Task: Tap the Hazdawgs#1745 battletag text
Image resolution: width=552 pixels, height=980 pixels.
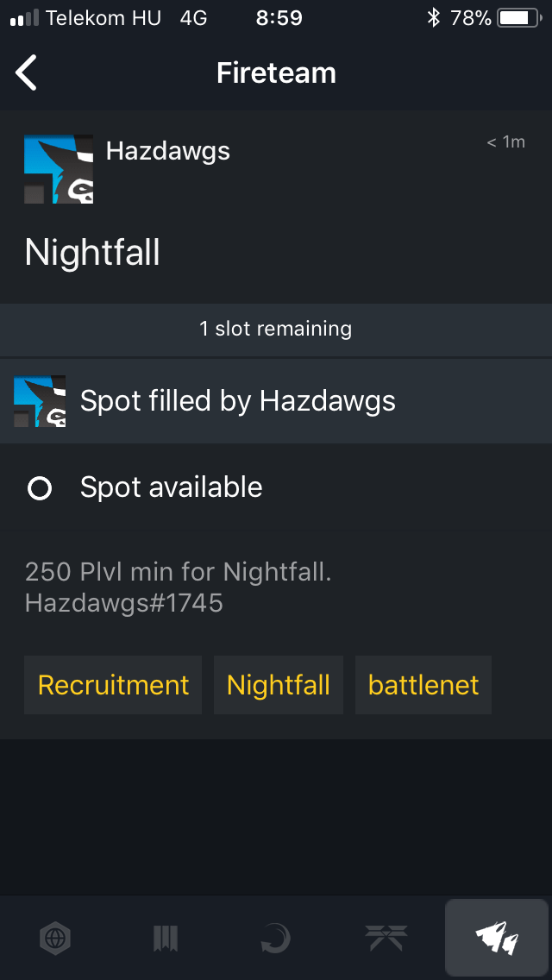Action: point(124,603)
